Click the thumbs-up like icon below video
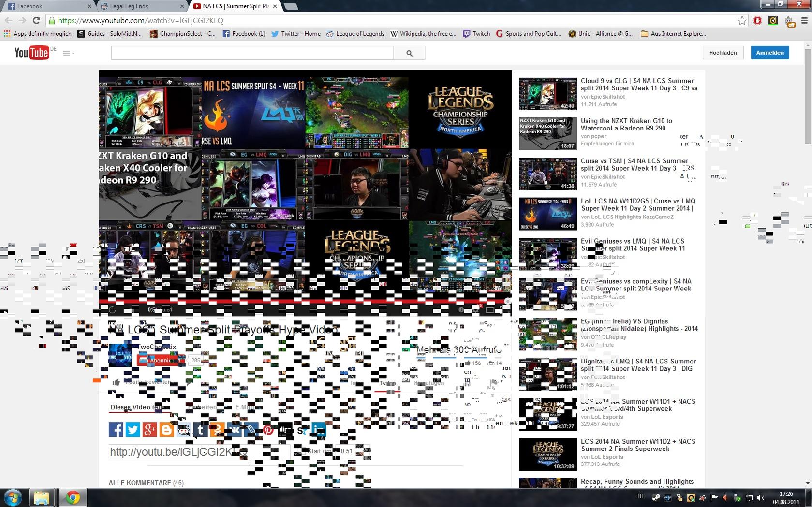The height and width of the screenshot is (507, 812). (x=116, y=382)
